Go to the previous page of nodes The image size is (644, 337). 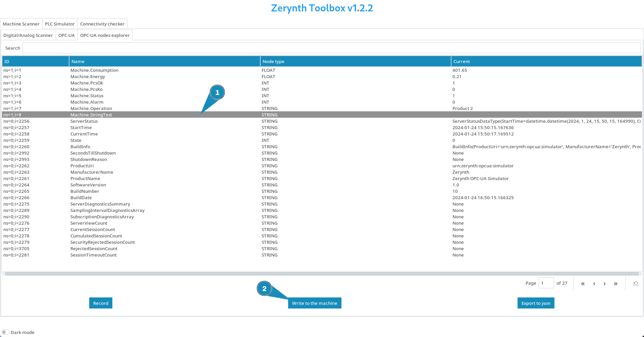coord(594,283)
